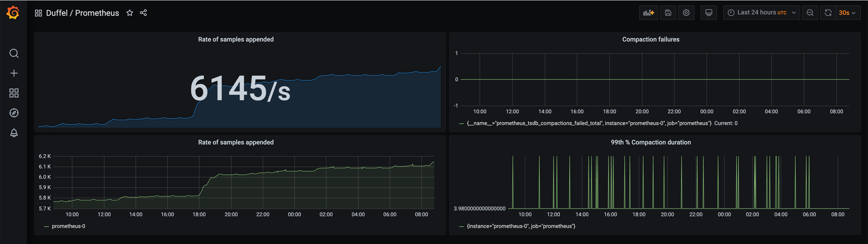Click the prometheus-0 legend color line

(x=46, y=227)
